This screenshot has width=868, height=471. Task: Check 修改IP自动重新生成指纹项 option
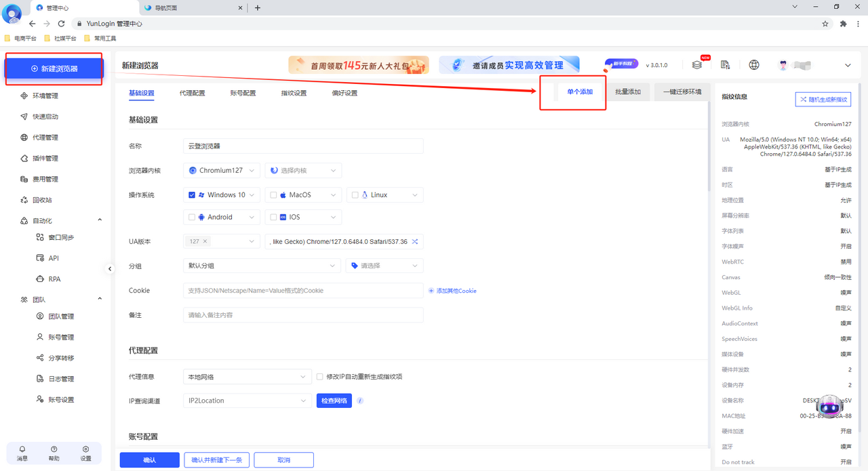[x=319, y=376]
